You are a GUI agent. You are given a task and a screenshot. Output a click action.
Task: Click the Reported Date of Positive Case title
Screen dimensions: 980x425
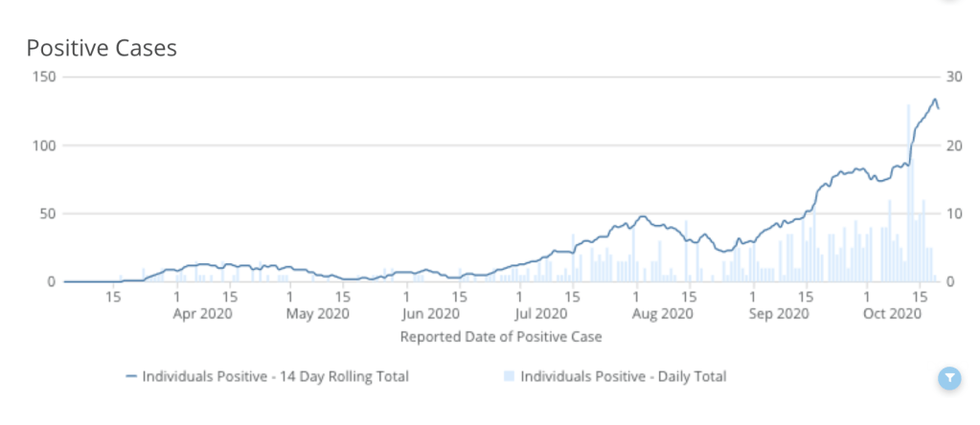tap(500, 336)
